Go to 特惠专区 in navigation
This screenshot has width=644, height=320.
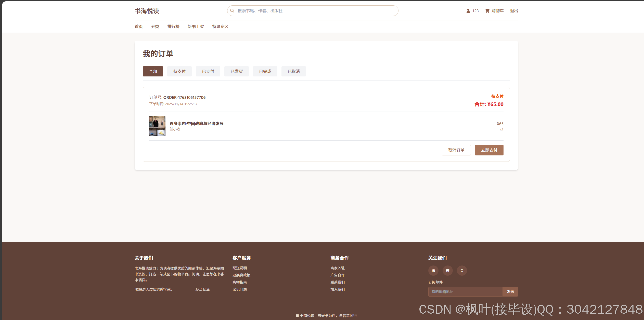pyautogui.click(x=220, y=26)
